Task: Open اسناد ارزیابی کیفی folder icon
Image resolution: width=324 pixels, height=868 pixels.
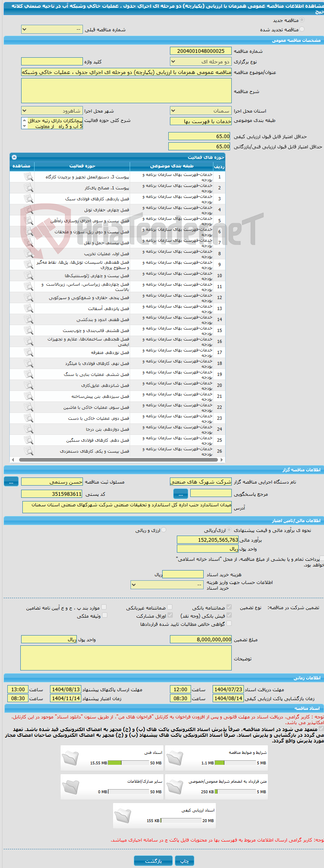Action: click(x=123, y=816)
